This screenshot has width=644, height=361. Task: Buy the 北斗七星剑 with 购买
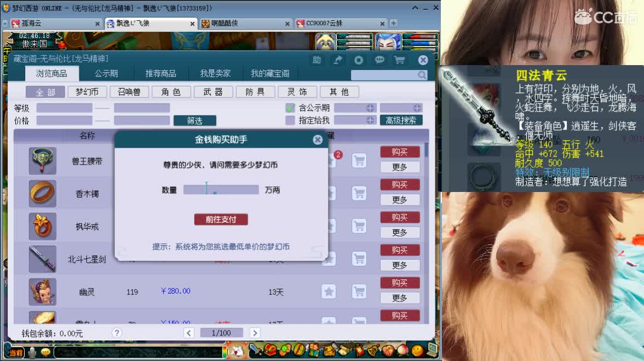click(400, 251)
